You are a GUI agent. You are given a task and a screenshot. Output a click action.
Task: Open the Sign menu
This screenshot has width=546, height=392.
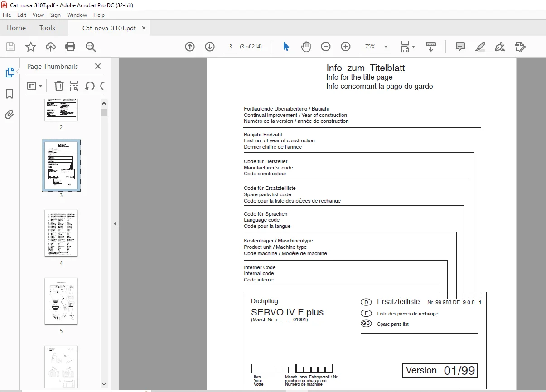click(x=55, y=15)
